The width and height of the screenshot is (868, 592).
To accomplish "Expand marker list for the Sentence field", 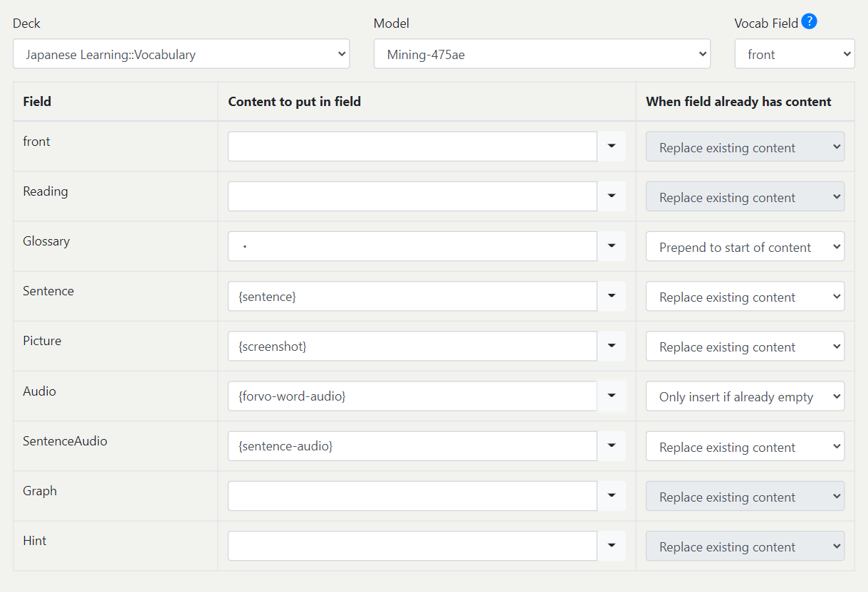I will pyautogui.click(x=611, y=296).
